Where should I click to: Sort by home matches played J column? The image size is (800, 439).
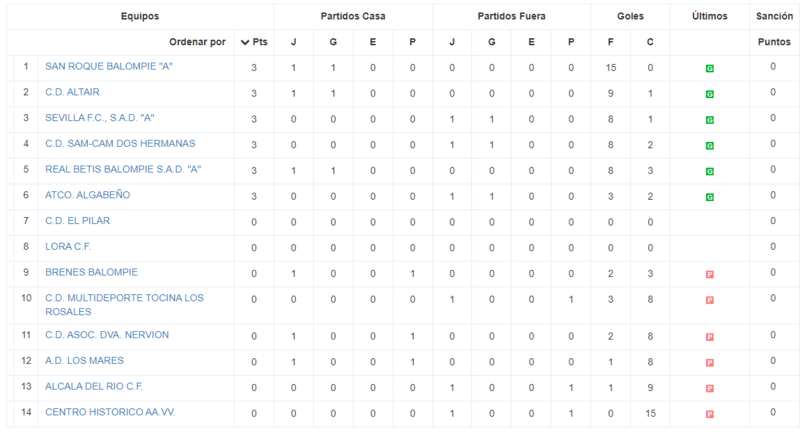[x=293, y=42]
